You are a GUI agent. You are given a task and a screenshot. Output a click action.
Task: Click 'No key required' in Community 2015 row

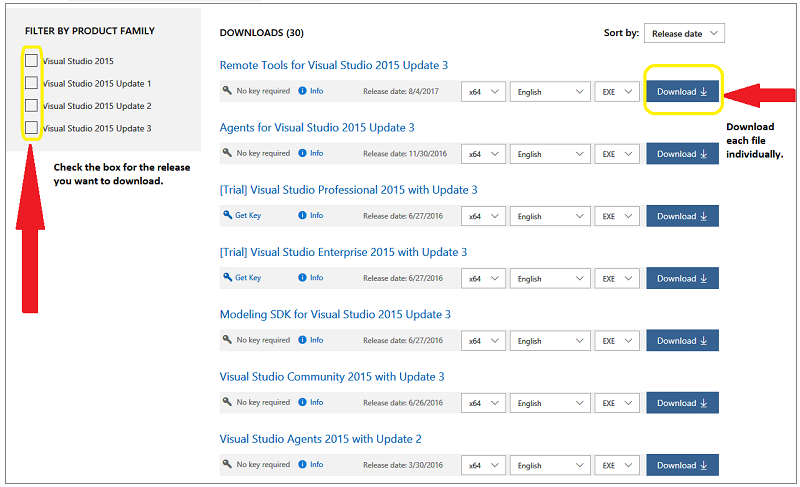263,402
